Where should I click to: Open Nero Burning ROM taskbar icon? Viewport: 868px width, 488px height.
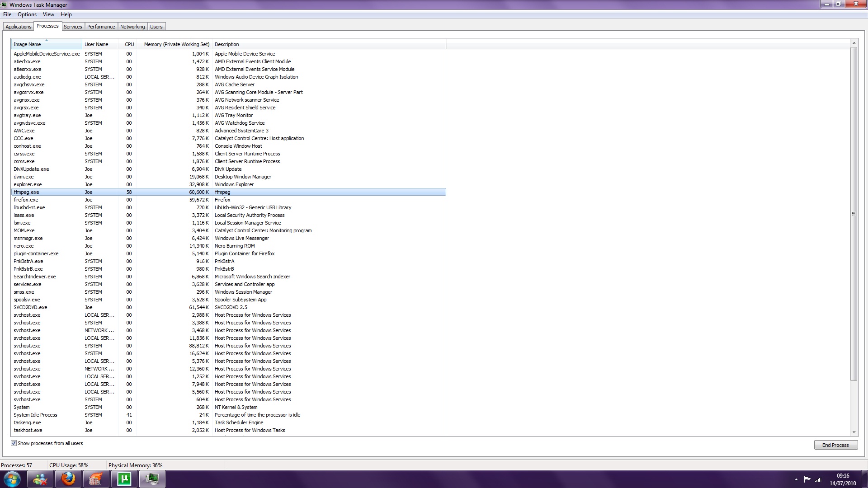[96, 479]
